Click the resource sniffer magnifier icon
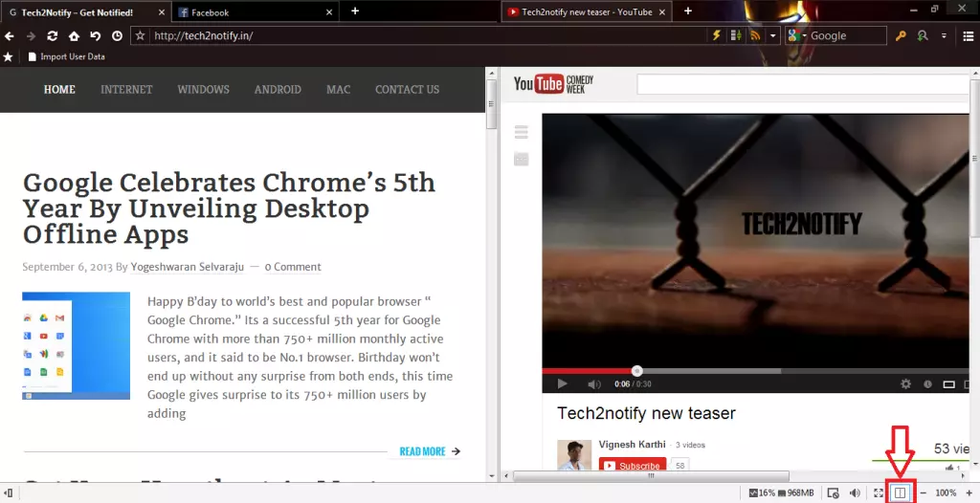Viewport: 980px width, 503px height. 923,35
